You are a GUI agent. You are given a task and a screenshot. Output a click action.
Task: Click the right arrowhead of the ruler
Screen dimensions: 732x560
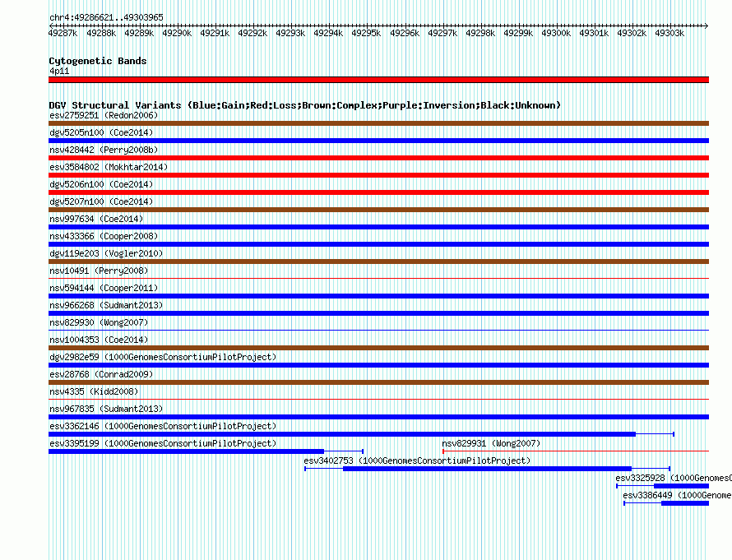coord(707,25)
